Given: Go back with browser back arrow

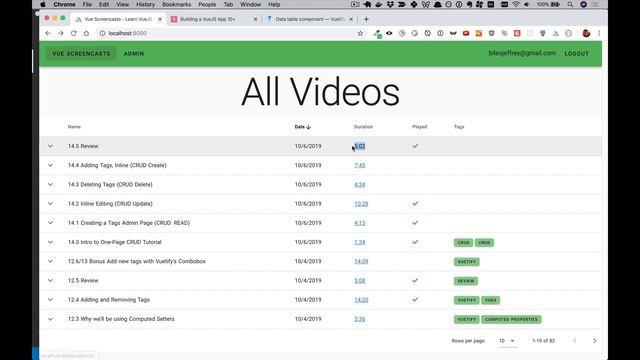Looking at the screenshot, I should (48, 33).
